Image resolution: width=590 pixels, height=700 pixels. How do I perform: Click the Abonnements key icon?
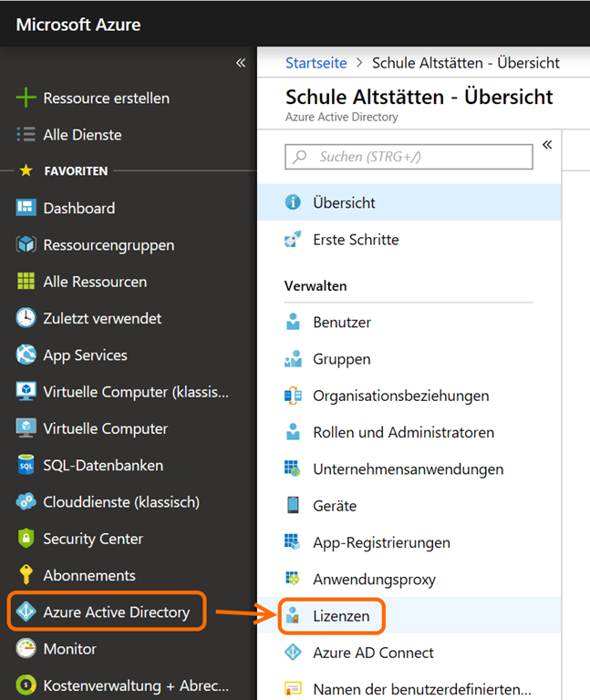point(26,575)
